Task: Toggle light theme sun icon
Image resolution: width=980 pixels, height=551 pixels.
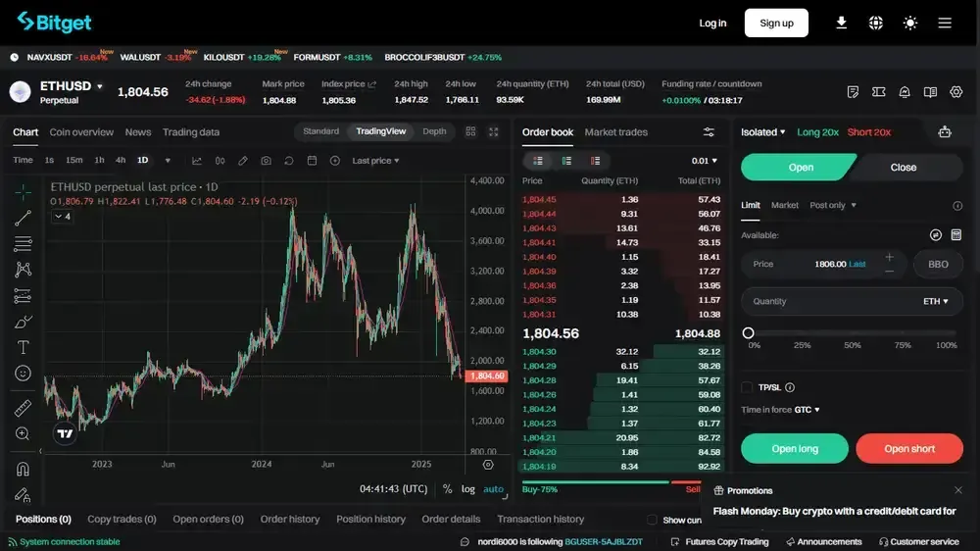Action: [910, 24]
